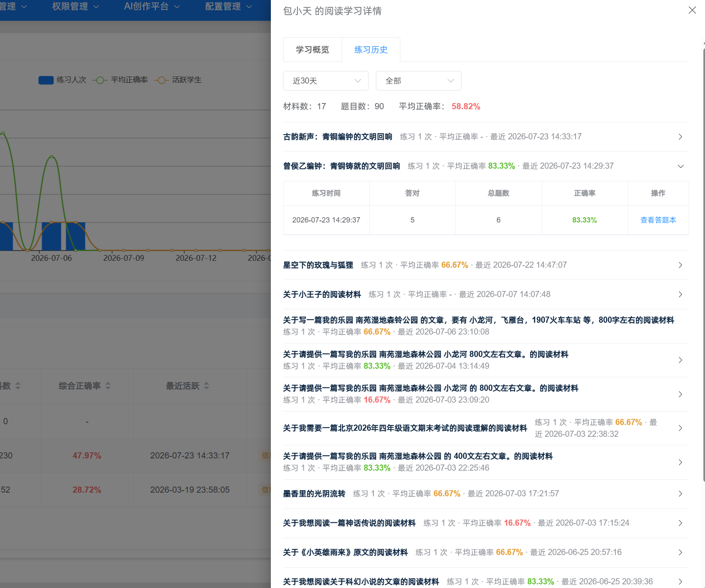Expand the 星空下的玫瑰与狐狸 row arrow
This screenshot has width=705, height=588.
(x=680, y=265)
